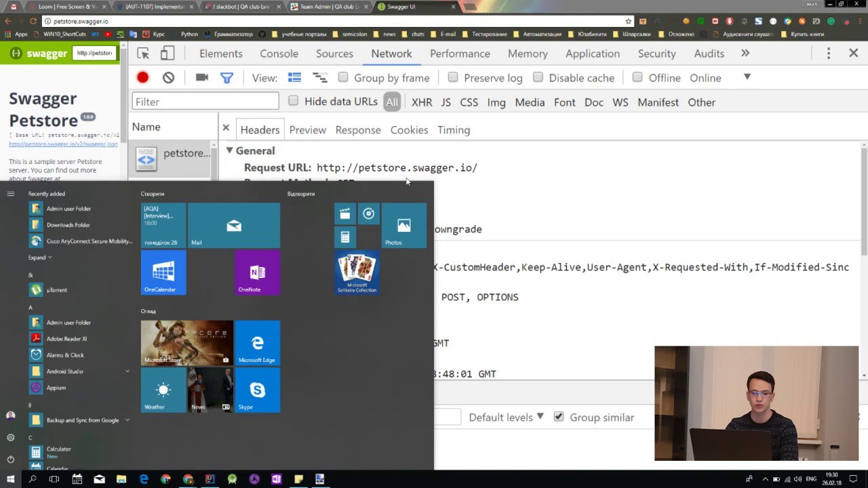
Task: Open the Timing tab of the request
Action: (454, 129)
